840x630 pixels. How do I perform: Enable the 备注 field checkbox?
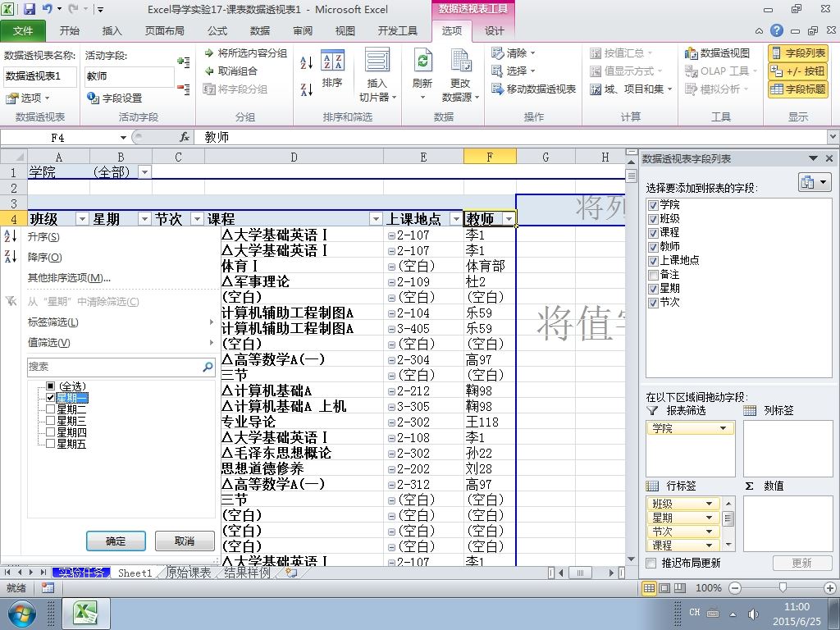[x=653, y=275]
